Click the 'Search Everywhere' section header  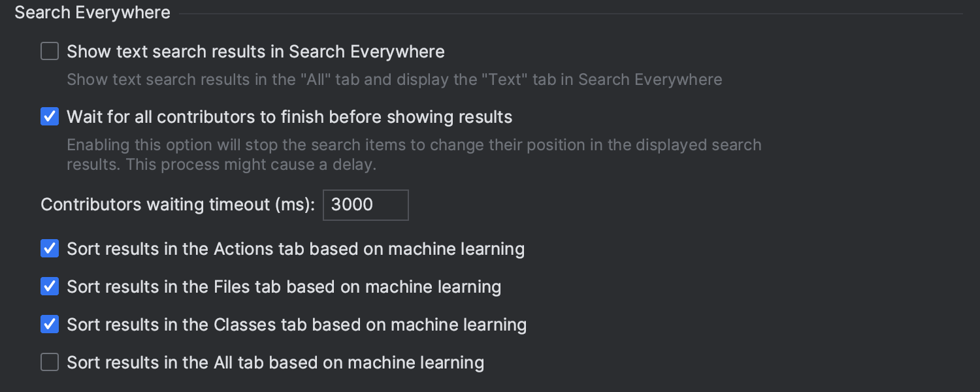91,12
